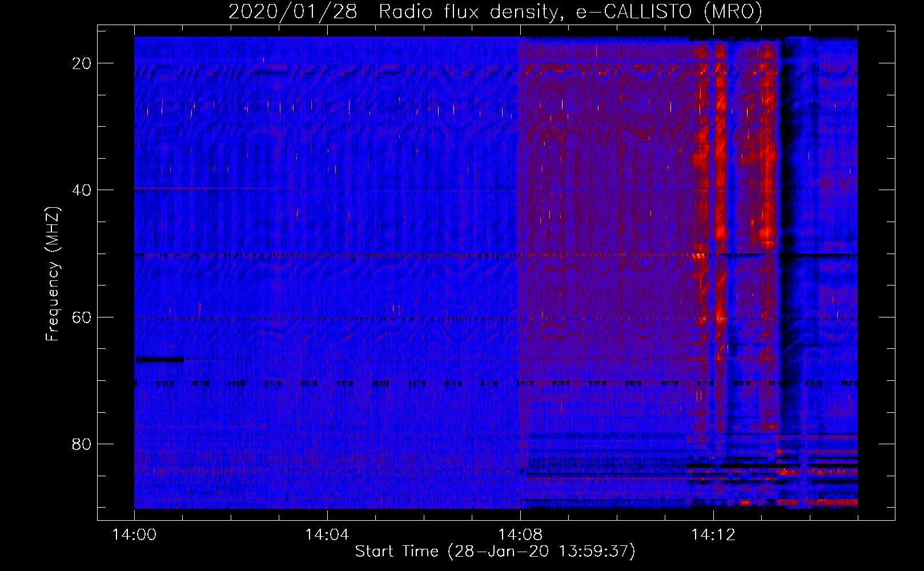Click the 40 MHz frequency tick label

tap(82, 190)
